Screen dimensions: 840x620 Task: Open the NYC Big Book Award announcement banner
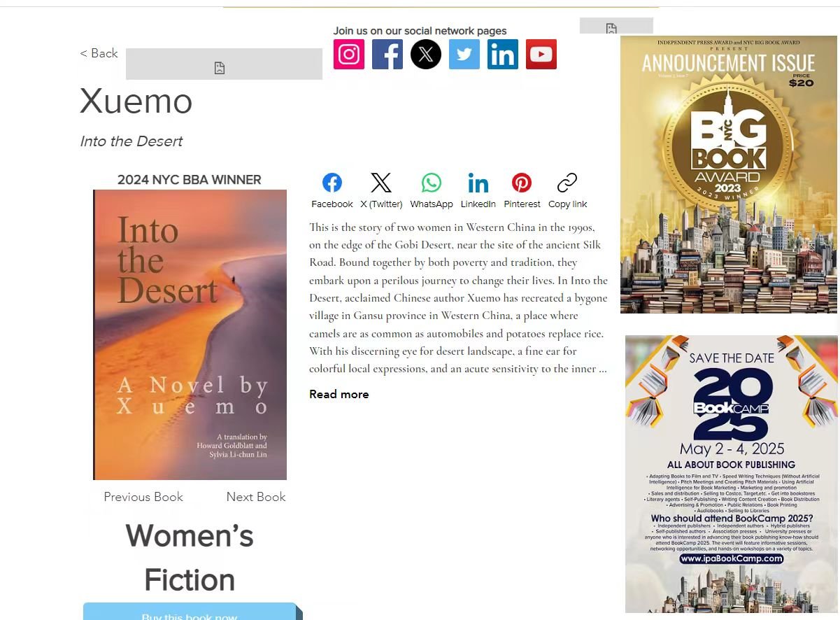pyautogui.click(x=728, y=174)
